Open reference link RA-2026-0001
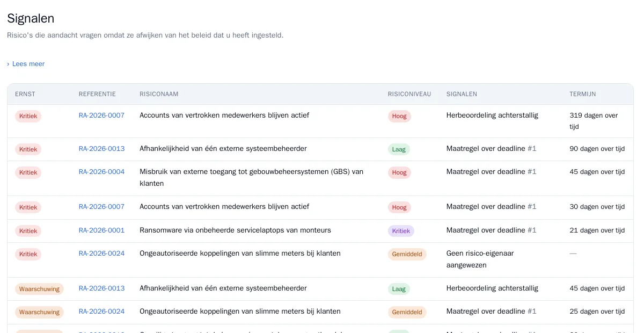The image size is (644, 333). point(101,230)
